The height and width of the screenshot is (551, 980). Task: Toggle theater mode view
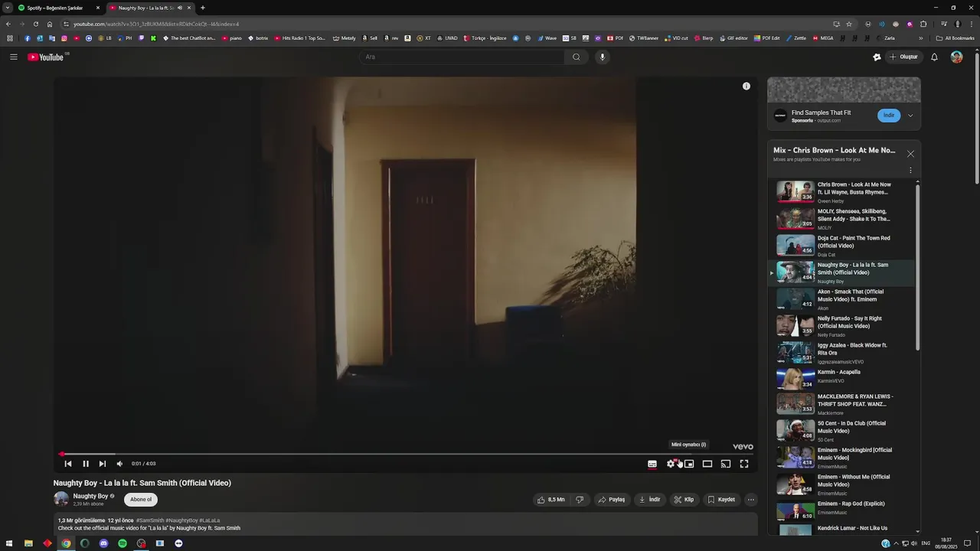(x=707, y=464)
